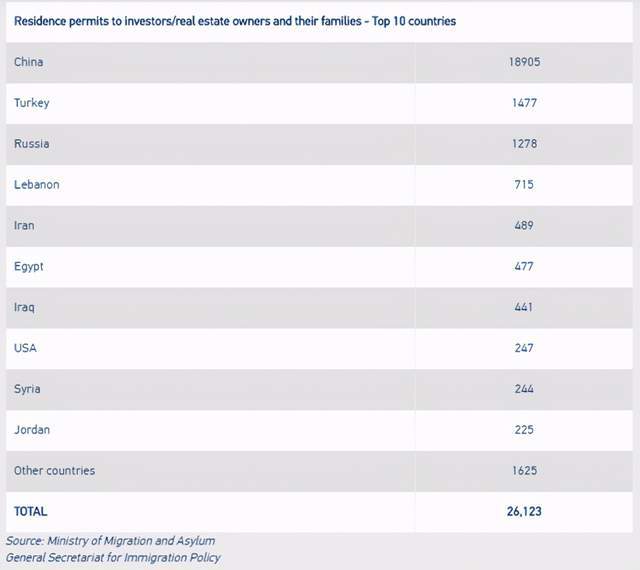
Task: Click the Iran row label
Action: point(24,226)
